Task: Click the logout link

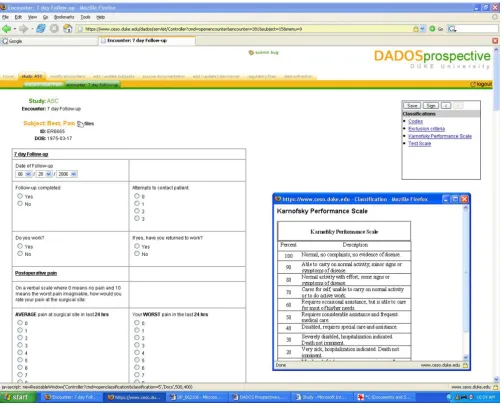Action: pyautogui.click(x=484, y=84)
